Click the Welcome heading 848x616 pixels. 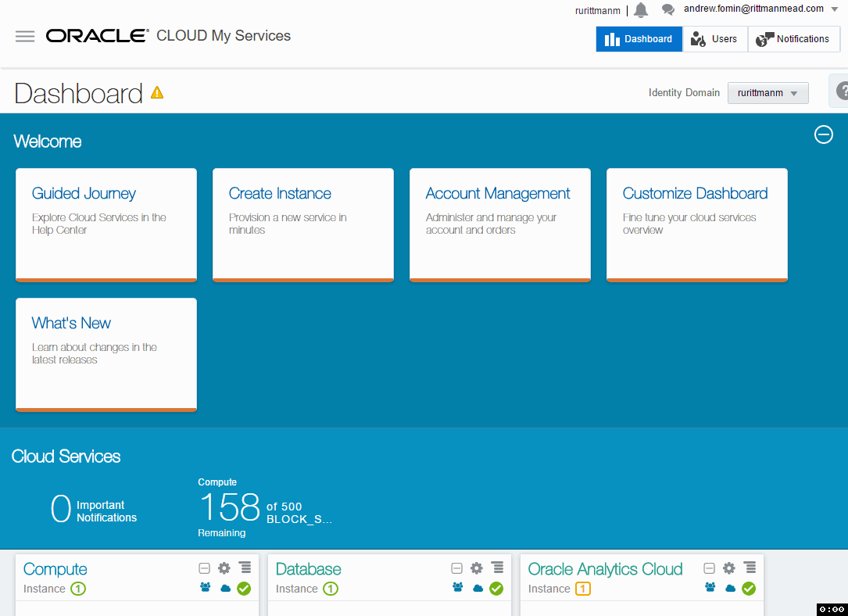[x=48, y=141]
